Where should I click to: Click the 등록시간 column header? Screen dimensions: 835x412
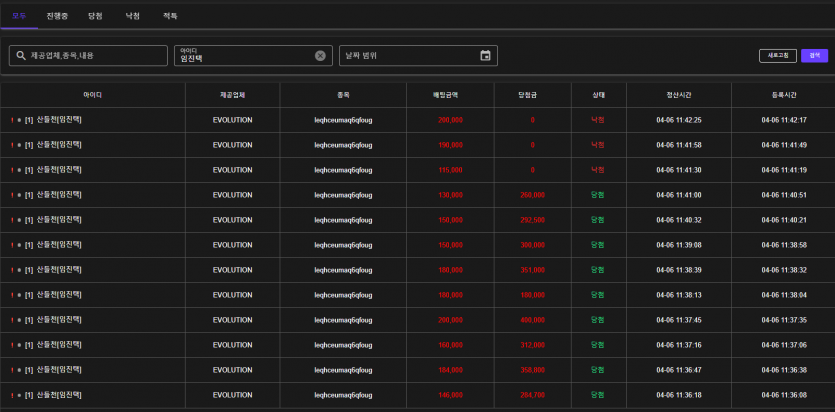(784, 95)
